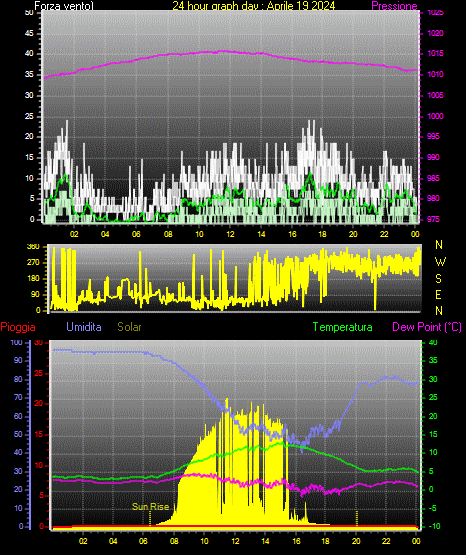Click the 12 hour tick on wind graph
This screenshot has height=555, width=466.
230,234
